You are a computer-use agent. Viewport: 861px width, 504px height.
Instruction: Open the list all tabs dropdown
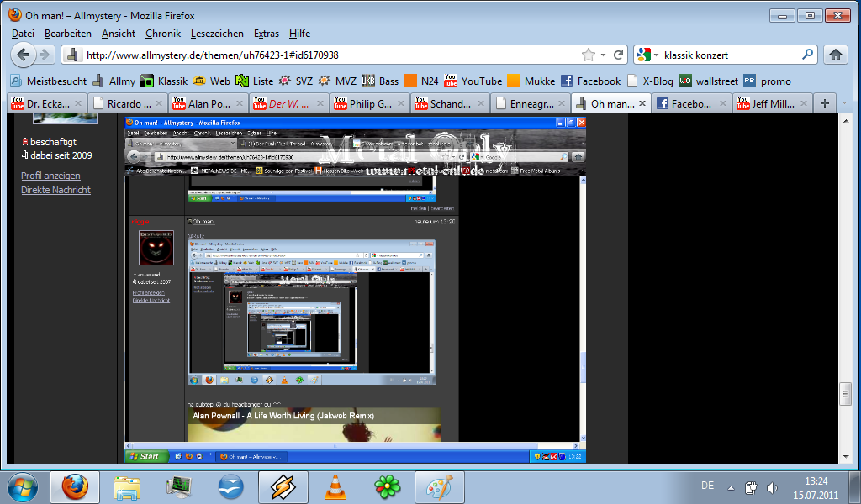pyautogui.click(x=844, y=103)
